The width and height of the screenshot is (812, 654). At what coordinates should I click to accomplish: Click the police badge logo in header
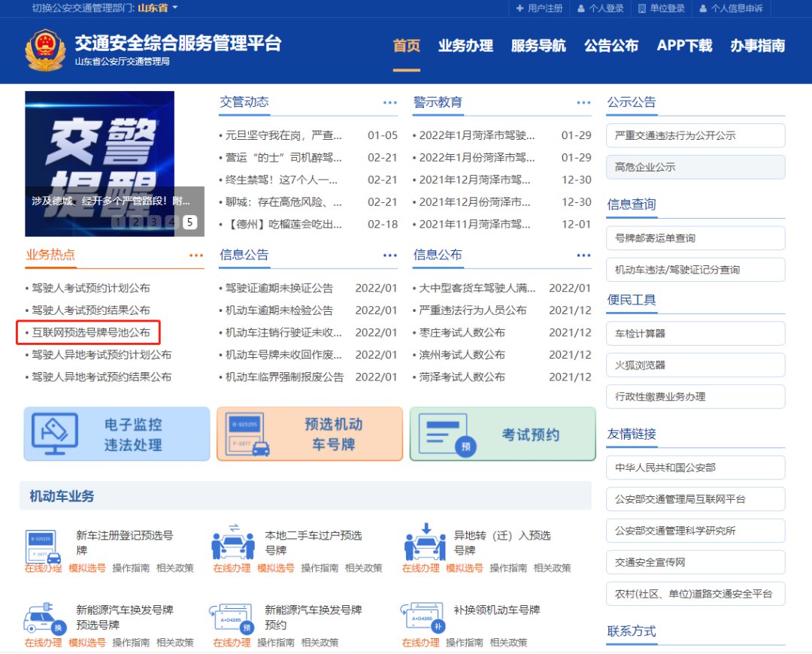(x=45, y=49)
